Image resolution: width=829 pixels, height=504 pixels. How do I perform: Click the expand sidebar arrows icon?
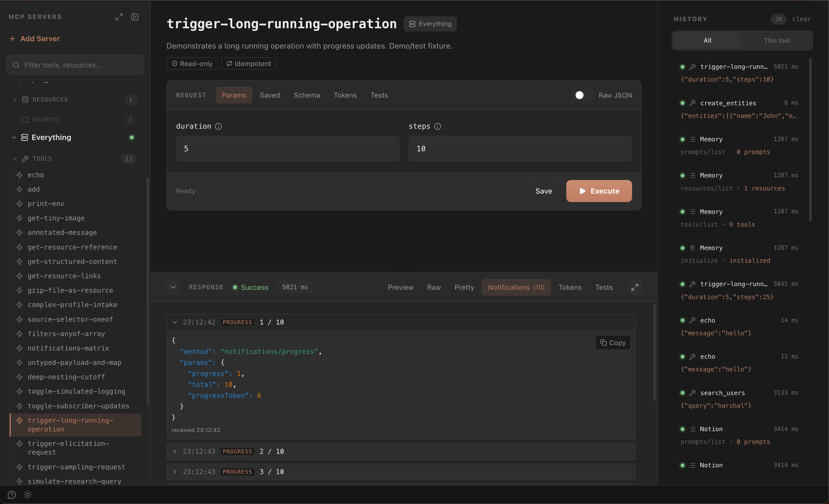119,17
